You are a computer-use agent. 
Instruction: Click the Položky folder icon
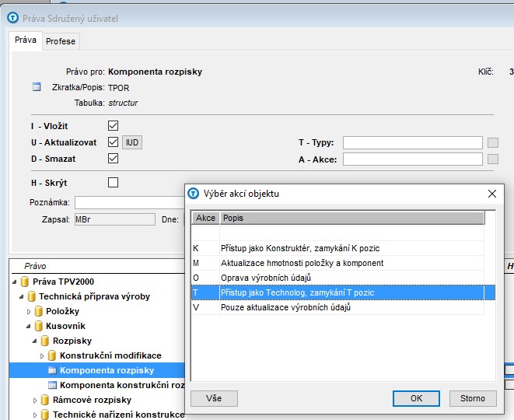coord(38,311)
